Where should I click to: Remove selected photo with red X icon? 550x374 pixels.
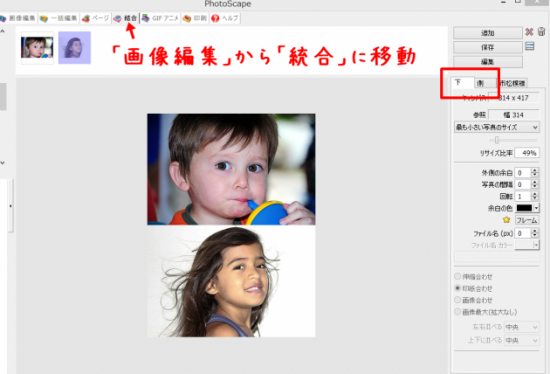click(529, 32)
